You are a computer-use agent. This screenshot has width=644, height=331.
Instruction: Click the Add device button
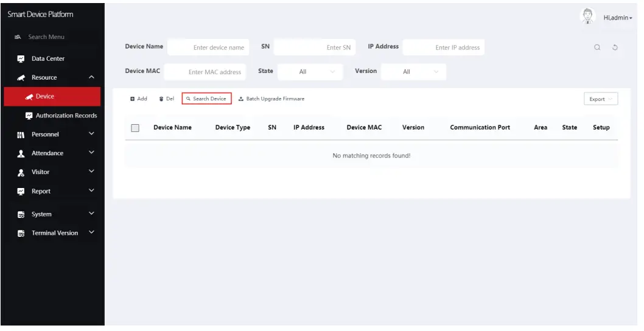pos(139,99)
